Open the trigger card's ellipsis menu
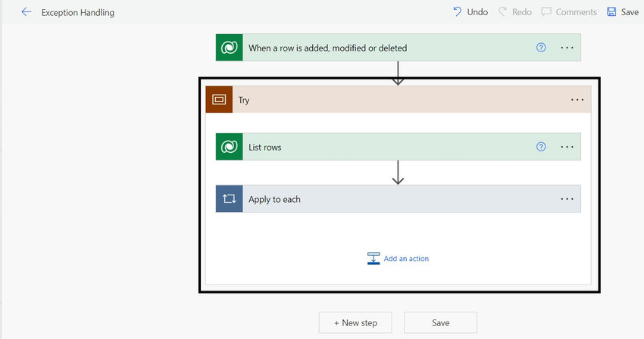644x339 pixels. (x=567, y=48)
